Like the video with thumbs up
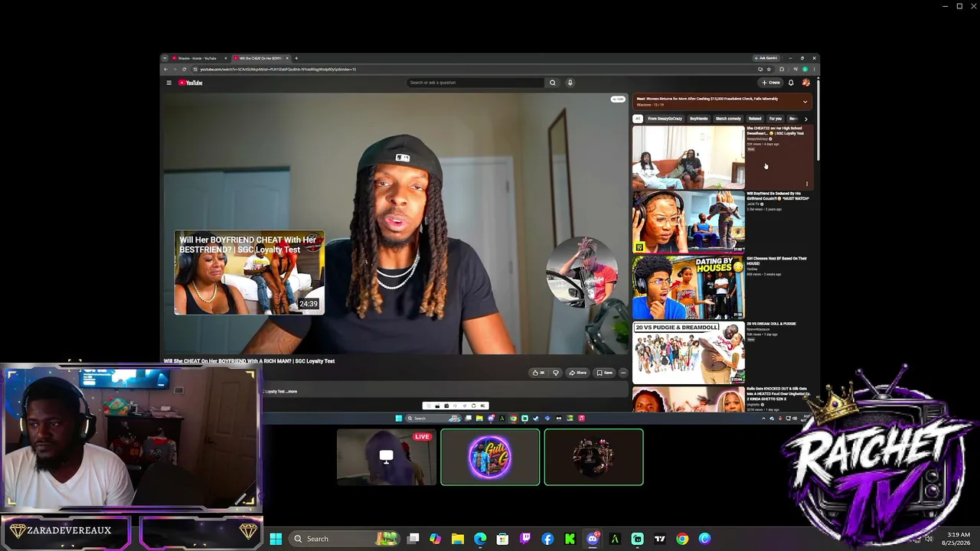 pyautogui.click(x=539, y=373)
